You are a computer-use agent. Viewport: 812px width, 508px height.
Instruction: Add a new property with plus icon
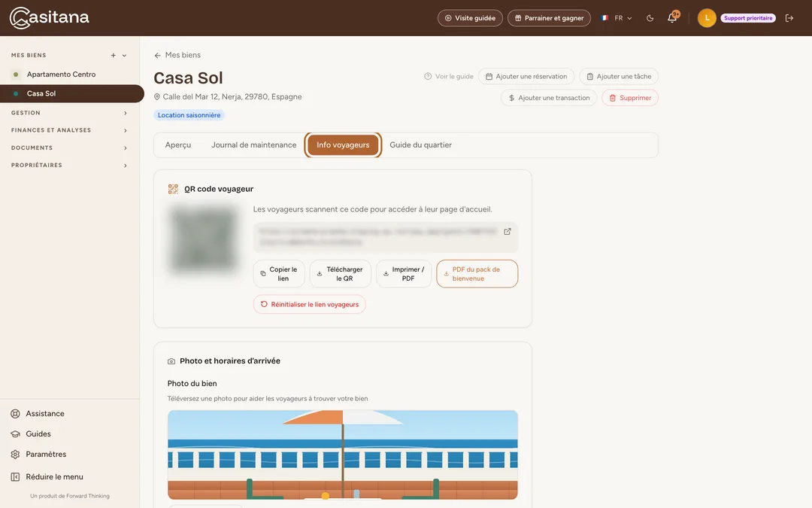tap(114, 56)
